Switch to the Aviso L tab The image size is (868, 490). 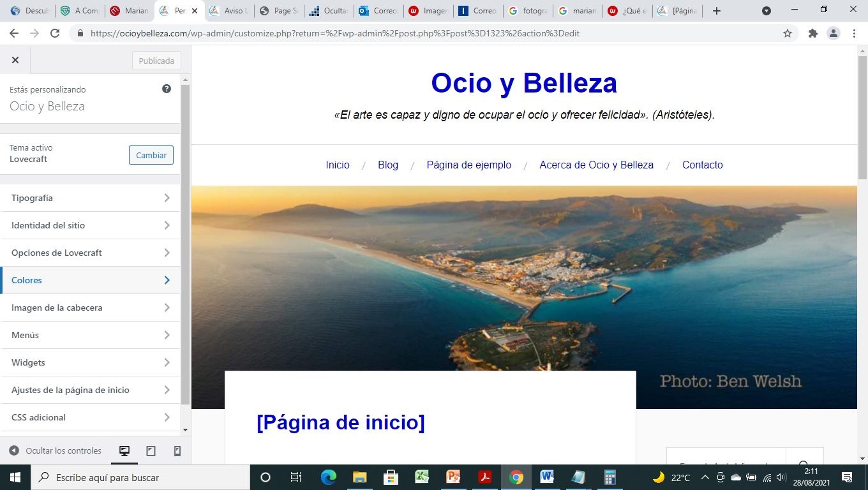(x=228, y=11)
